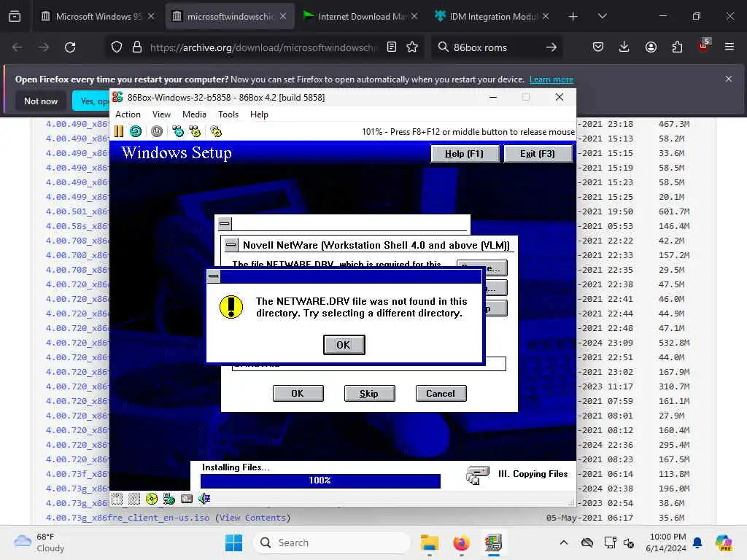
Task: Open a new Firefox tab
Action: coord(573,17)
